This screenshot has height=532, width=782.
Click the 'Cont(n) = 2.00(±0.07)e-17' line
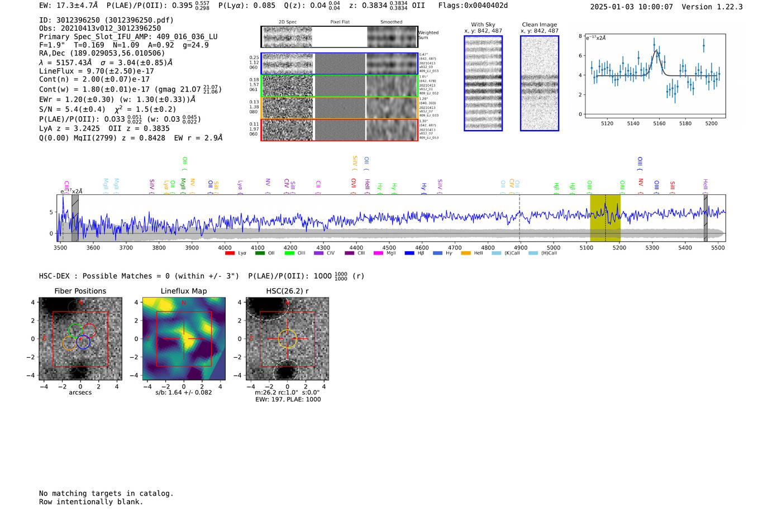(x=94, y=80)
